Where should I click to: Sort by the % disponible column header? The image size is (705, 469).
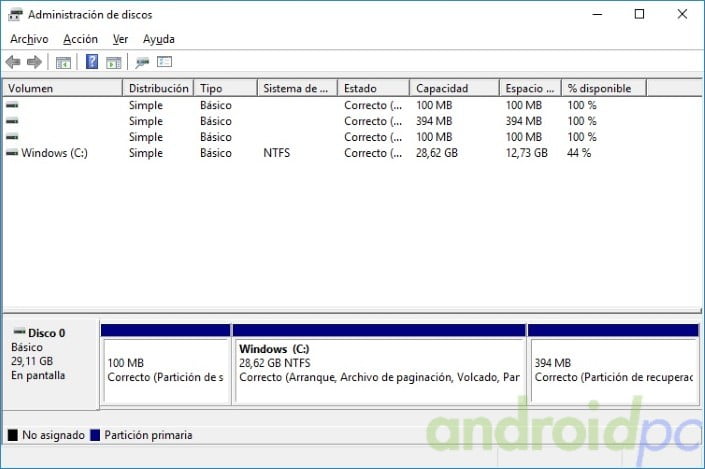point(604,88)
